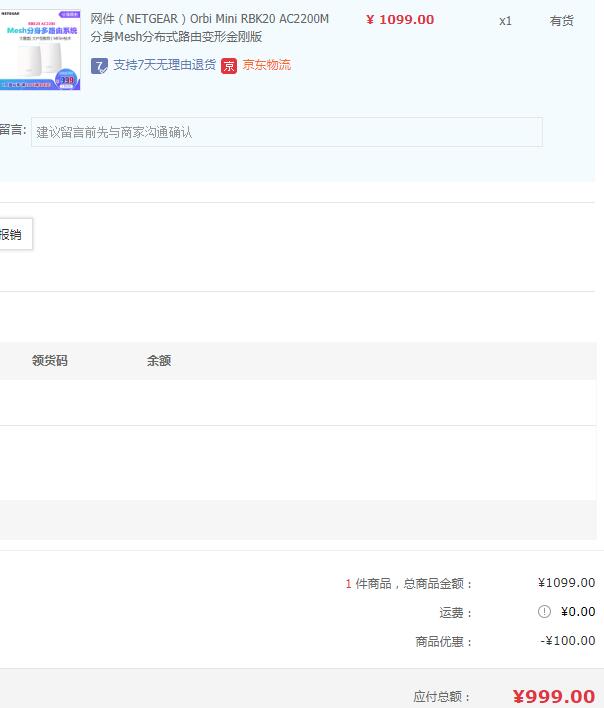Click the 报销 button
This screenshot has width=604, height=708.
tap(15, 234)
